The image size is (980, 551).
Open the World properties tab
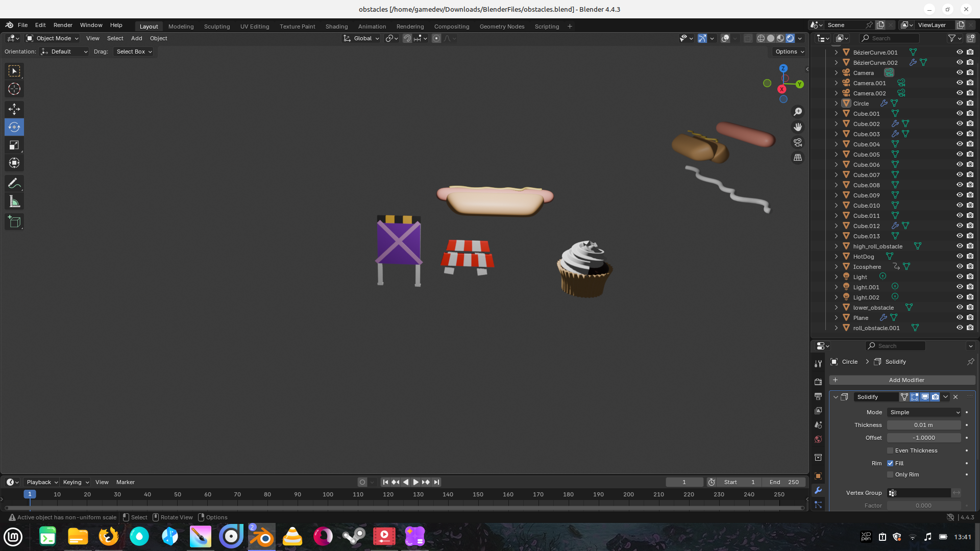(818, 439)
